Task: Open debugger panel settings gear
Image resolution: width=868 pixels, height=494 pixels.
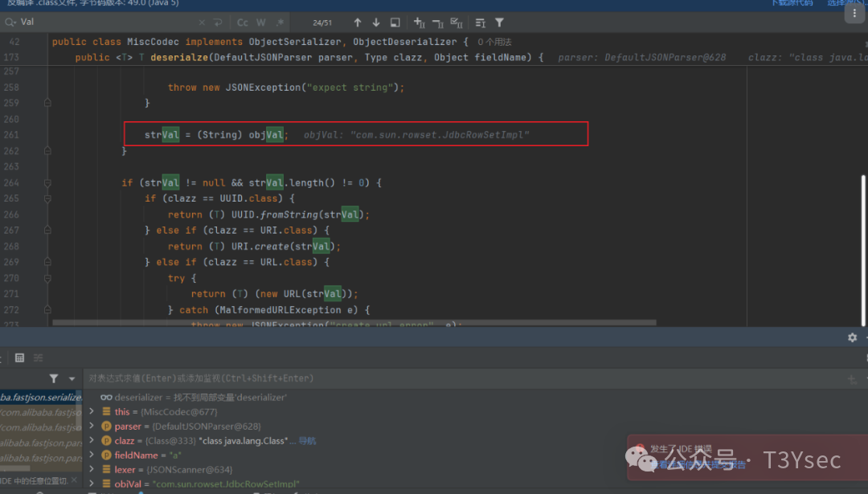Action: point(852,337)
